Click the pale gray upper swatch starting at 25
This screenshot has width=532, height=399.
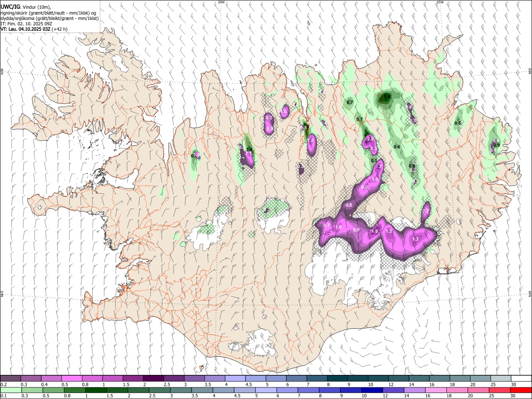pos(501,379)
